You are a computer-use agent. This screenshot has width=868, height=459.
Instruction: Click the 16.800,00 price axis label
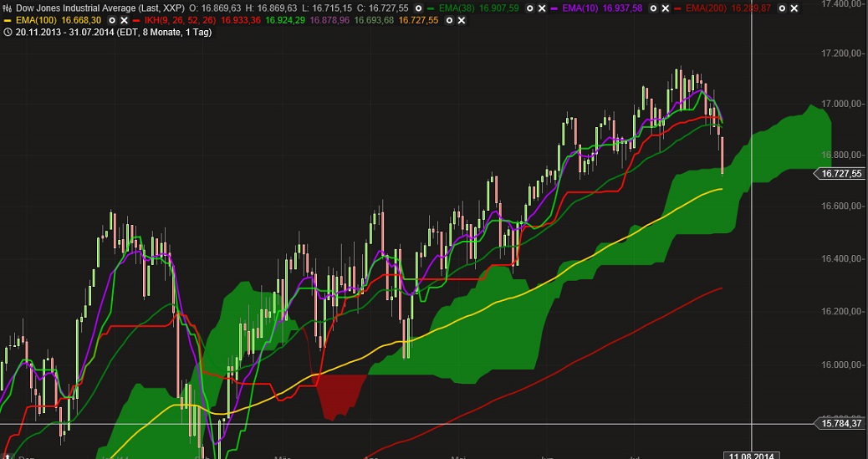tap(841, 155)
